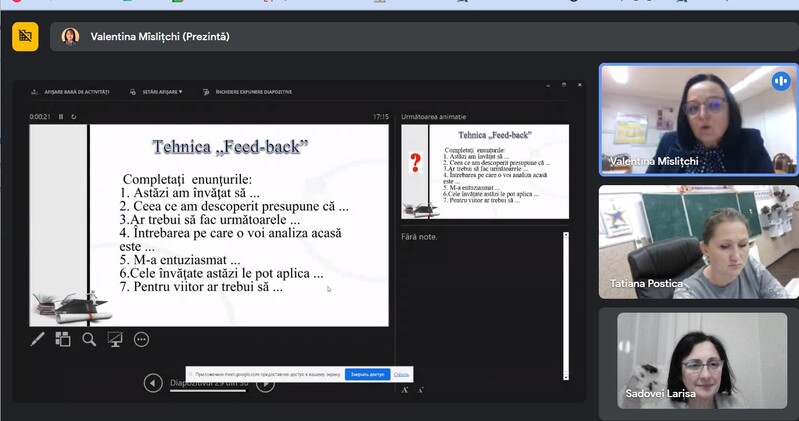The height and width of the screenshot is (421, 799).
Task: Select Tatiana Postica's video tile
Action: [698, 242]
